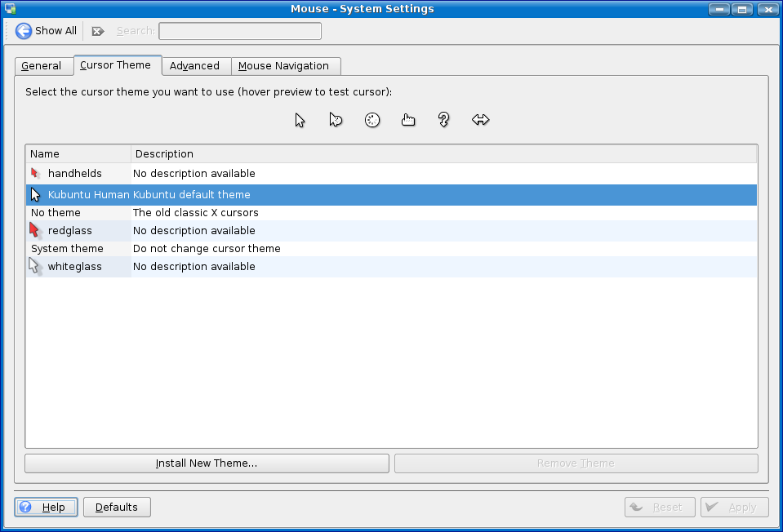Select the handhelds cursor theme
783x532 pixels.
point(74,174)
